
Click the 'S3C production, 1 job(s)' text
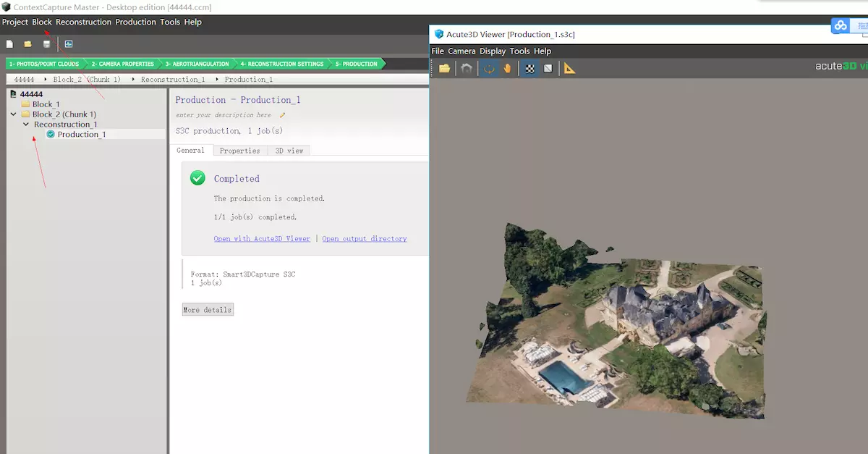click(x=229, y=131)
